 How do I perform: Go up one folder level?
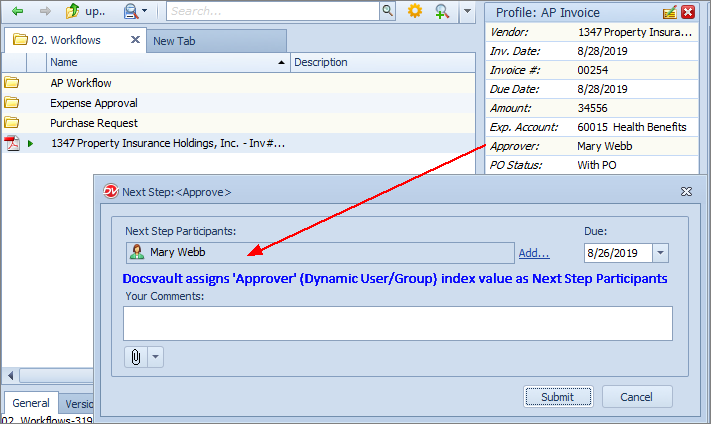coord(85,11)
